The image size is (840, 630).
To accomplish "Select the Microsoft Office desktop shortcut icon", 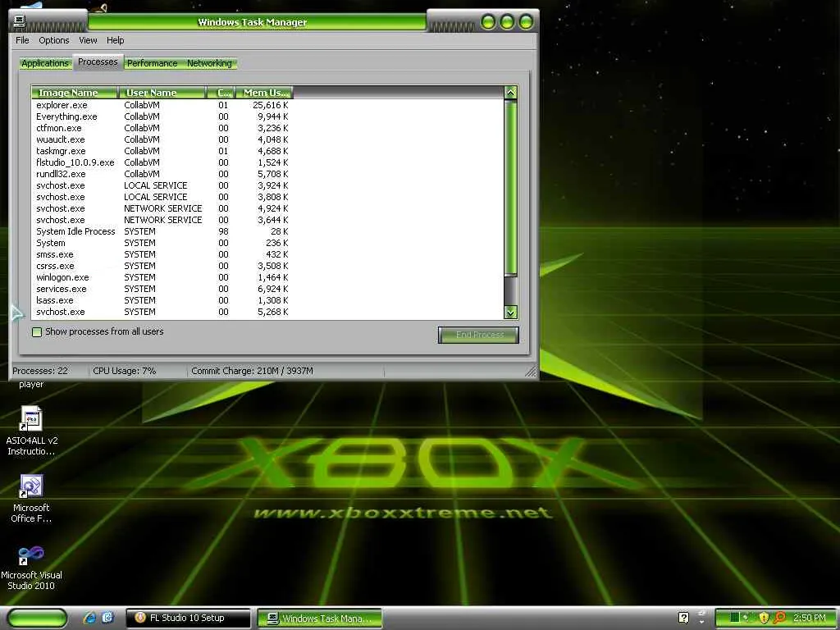I will pos(32,499).
